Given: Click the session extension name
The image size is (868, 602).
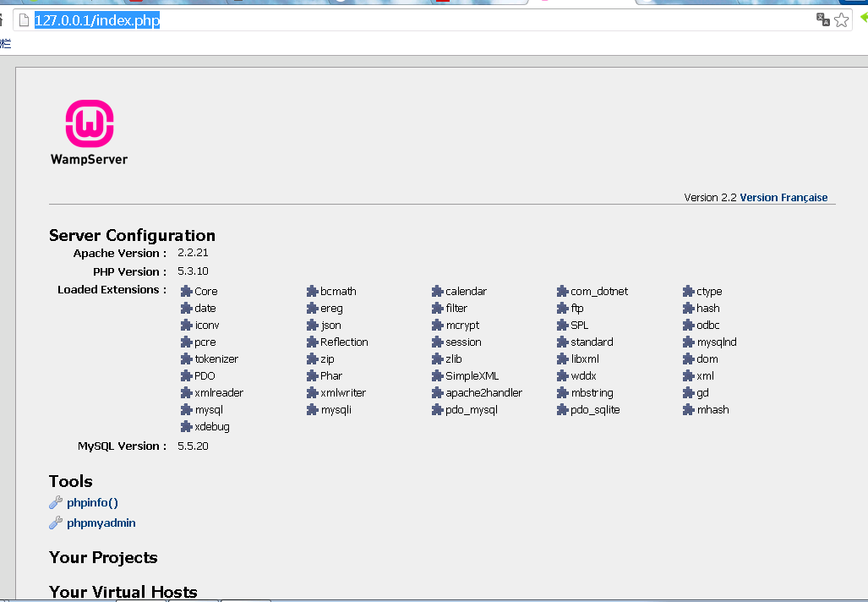Looking at the screenshot, I should pyautogui.click(x=463, y=342).
